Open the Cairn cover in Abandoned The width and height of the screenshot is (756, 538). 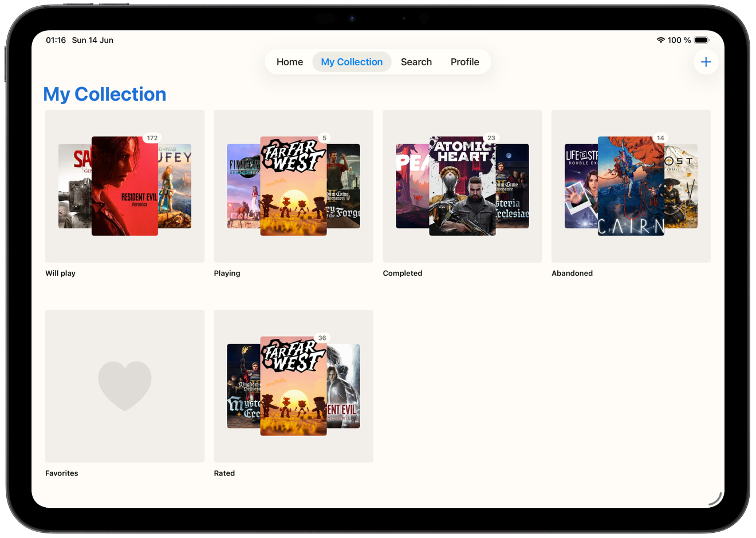631,186
